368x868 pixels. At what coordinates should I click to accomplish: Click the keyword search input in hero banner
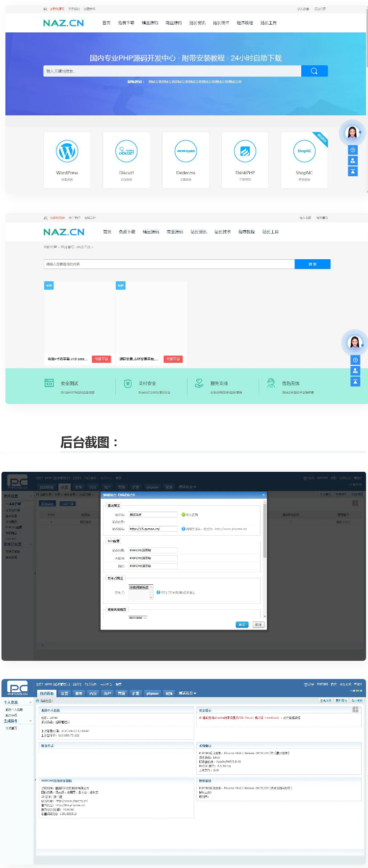tap(172, 71)
